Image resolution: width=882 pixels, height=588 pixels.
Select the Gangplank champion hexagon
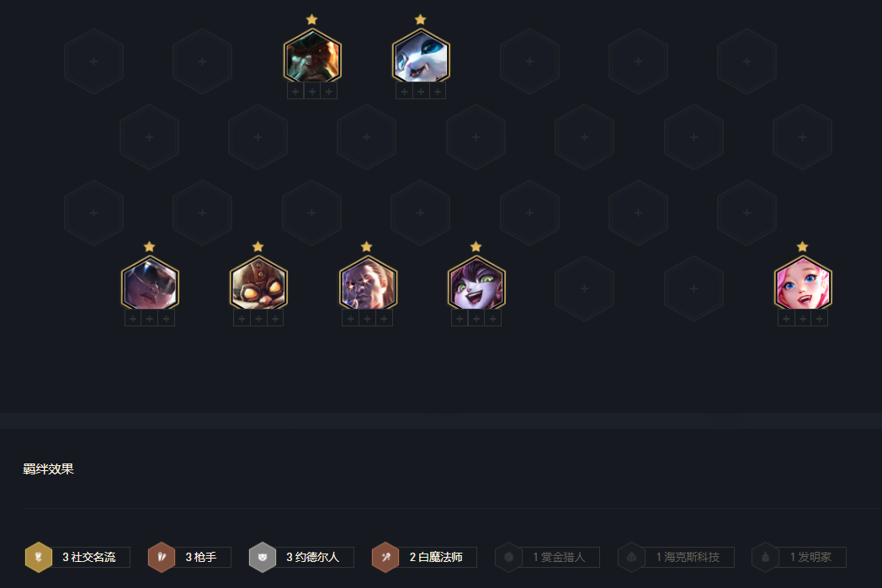click(312, 56)
